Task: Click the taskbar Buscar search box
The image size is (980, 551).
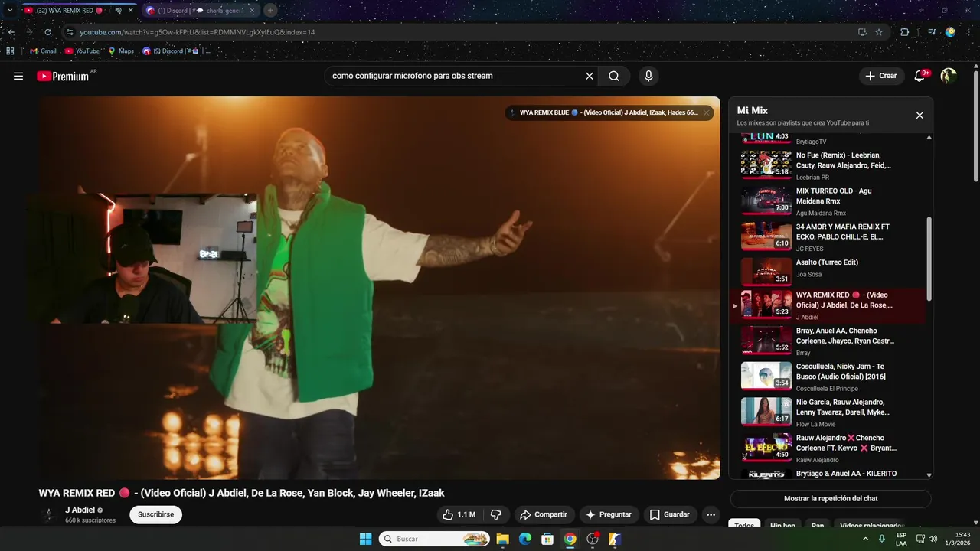Action: click(x=434, y=539)
